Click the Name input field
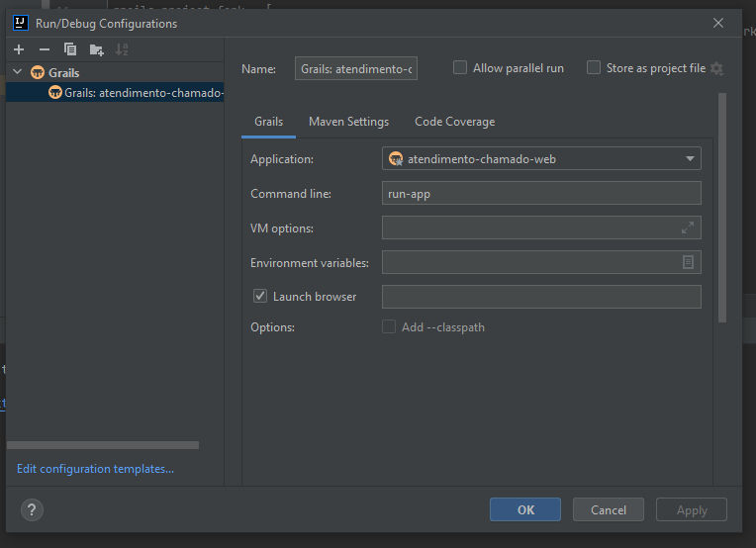The image size is (756, 548). [x=356, y=68]
